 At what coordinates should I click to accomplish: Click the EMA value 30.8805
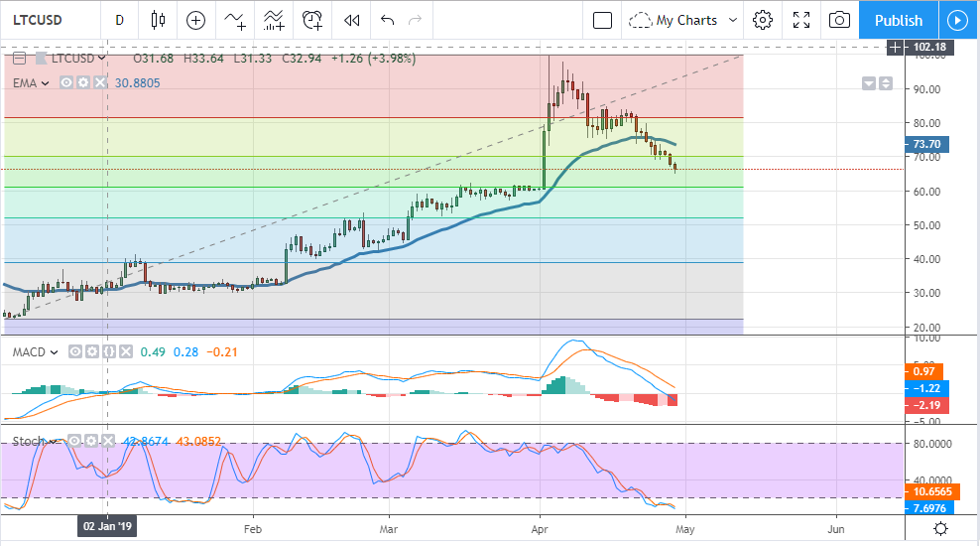[x=137, y=83]
